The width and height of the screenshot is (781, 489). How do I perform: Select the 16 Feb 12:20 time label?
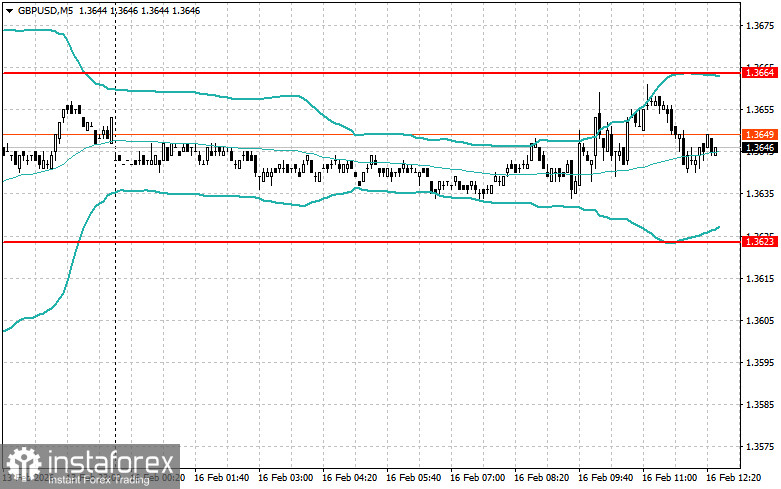(x=733, y=478)
